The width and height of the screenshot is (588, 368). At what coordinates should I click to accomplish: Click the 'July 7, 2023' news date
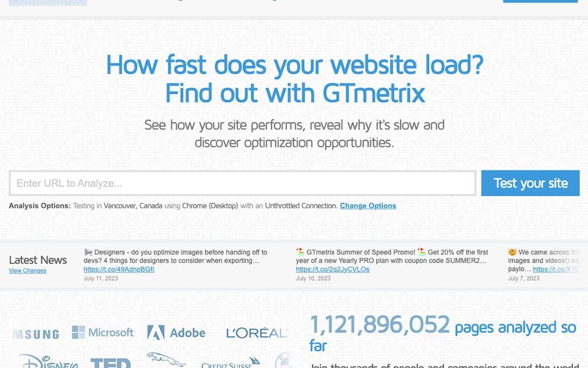tap(524, 279)
